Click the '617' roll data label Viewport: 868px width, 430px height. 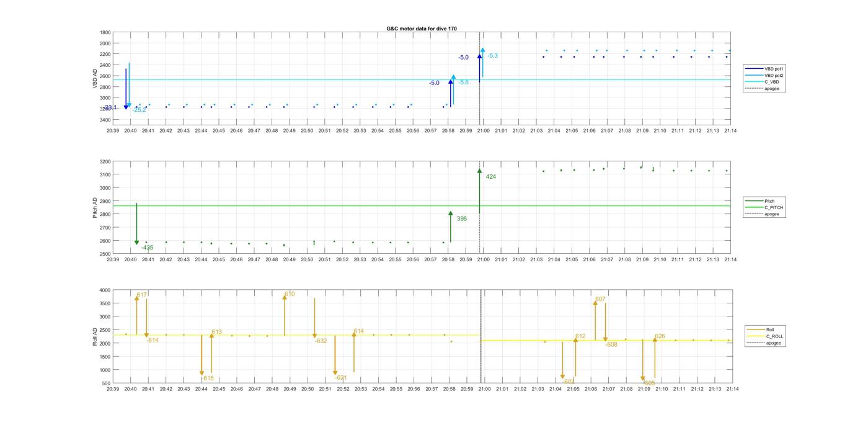(142, 295)
